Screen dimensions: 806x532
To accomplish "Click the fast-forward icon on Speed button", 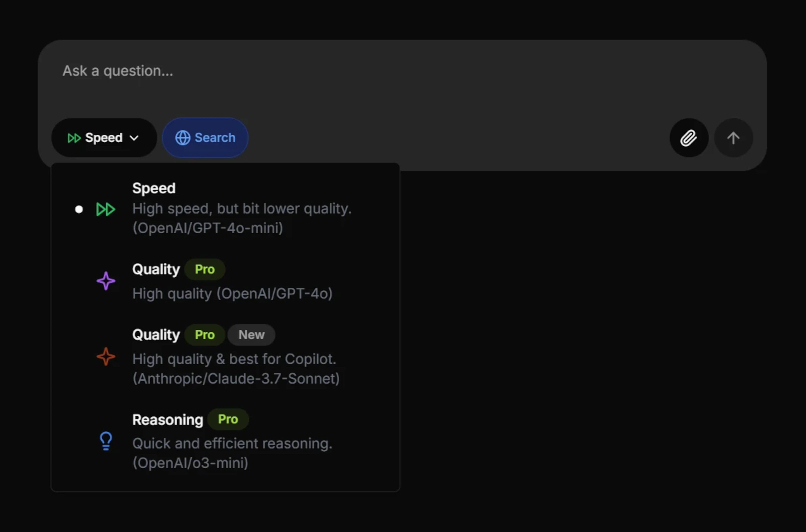I will pyautogui.click(x=74, y=138).
